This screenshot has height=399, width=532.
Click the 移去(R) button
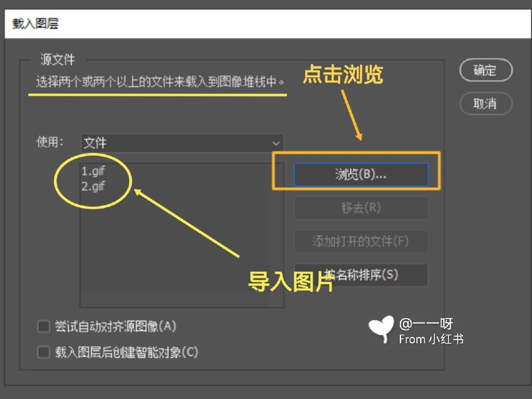click(361, 208)
